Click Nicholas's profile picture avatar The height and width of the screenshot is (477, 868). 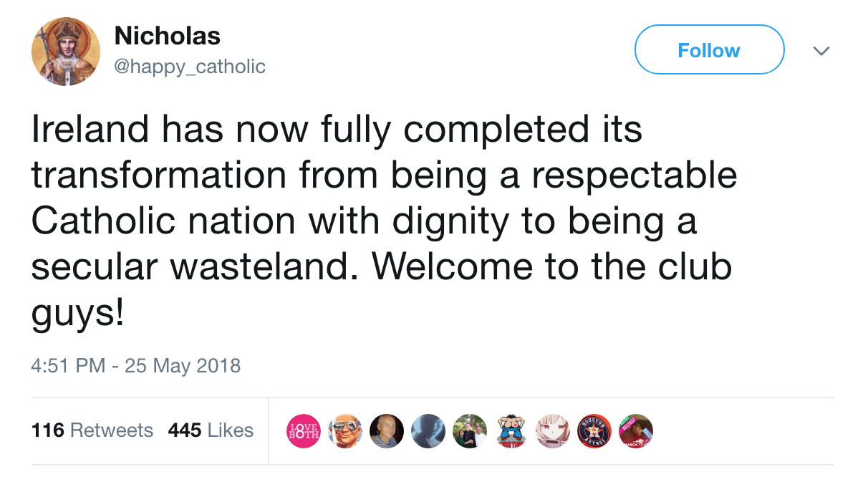click(65, 50)
